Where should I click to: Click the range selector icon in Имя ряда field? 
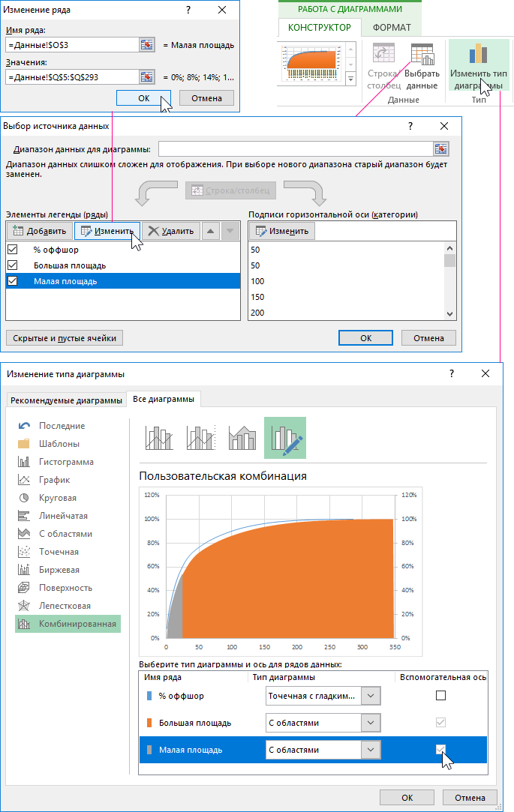(146, 45)
